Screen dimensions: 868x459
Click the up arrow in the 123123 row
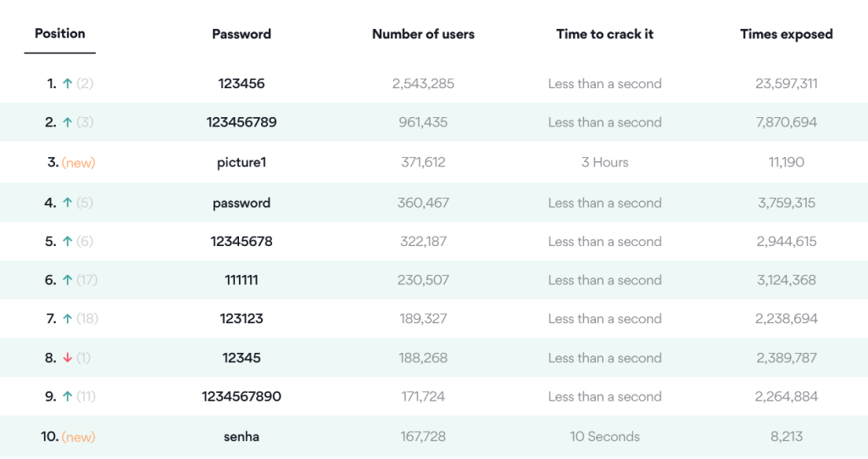click(67, 319)
